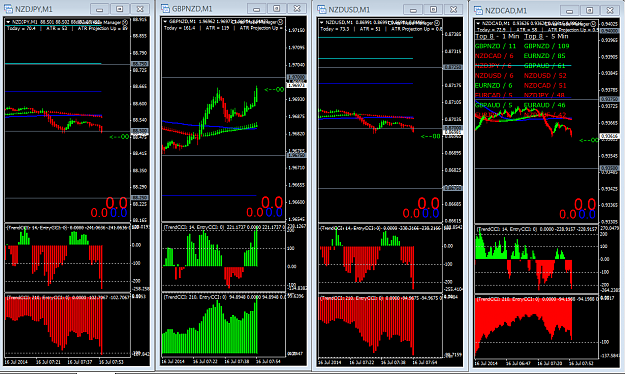Click the 'EURNZD / 85' row

tap(544, 56)
